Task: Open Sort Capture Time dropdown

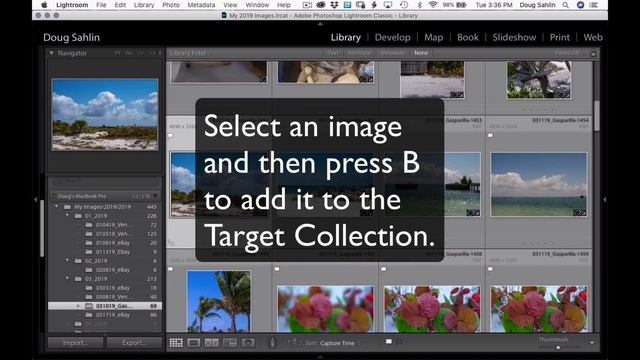Action: tap(340, 343)
